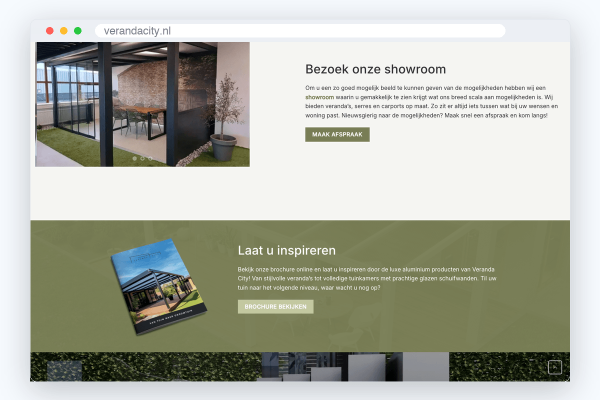Click the yellow minimize window dot
600x400 pixels.
(x=64, y=31)
